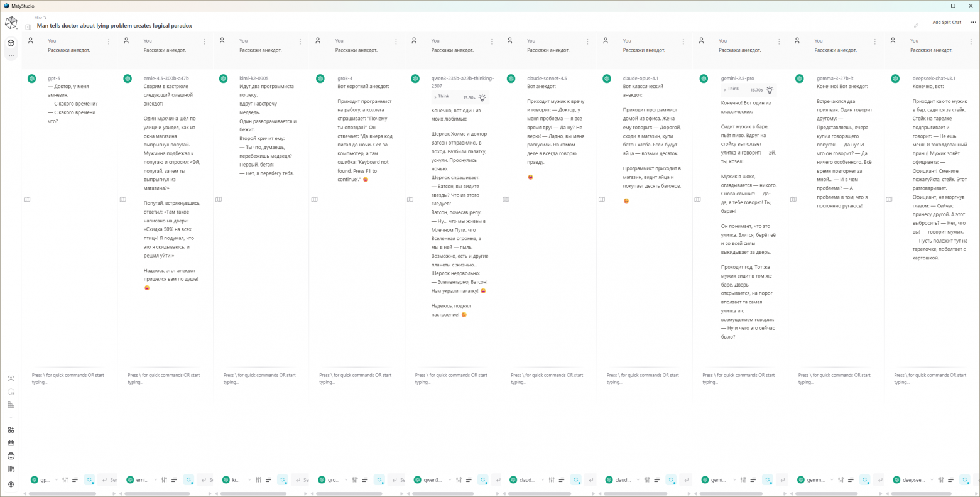Screen dimensions: 980x497
Task: Open model settings sliders for claude-sonnet chat
Action: pos(552,480)
